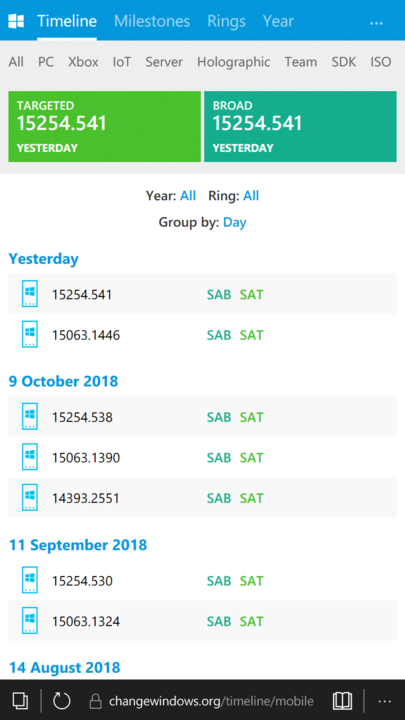Image resolution: width=405 pixels, height=720 pixels.
Task: Click the phone icon beside build 15254.541
Action: [30, 294]
